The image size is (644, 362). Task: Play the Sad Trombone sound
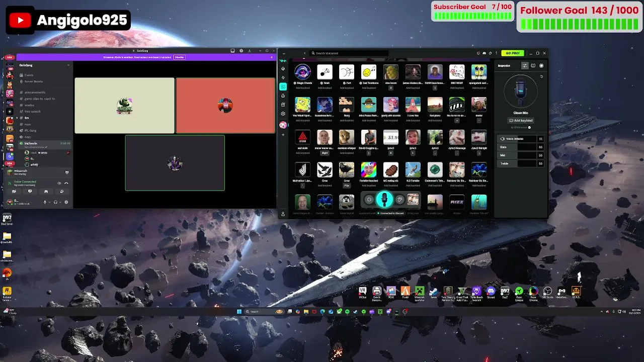click(369, 72)
